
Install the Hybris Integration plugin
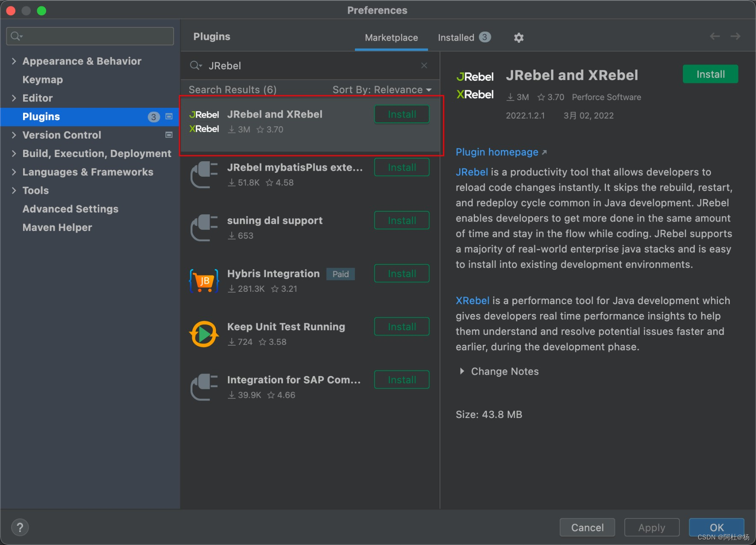pos(402,273)
